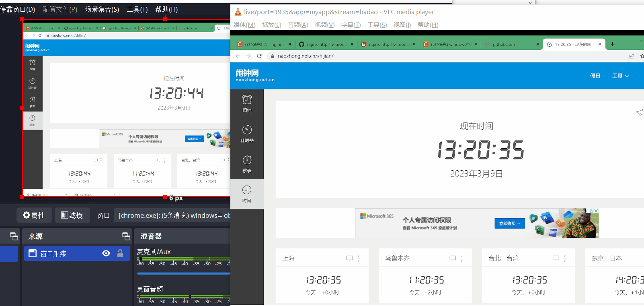Click the window icon beside 窗口采集
Image resolution: width=644 pixels, height=306 pixels.
point(33,253)
